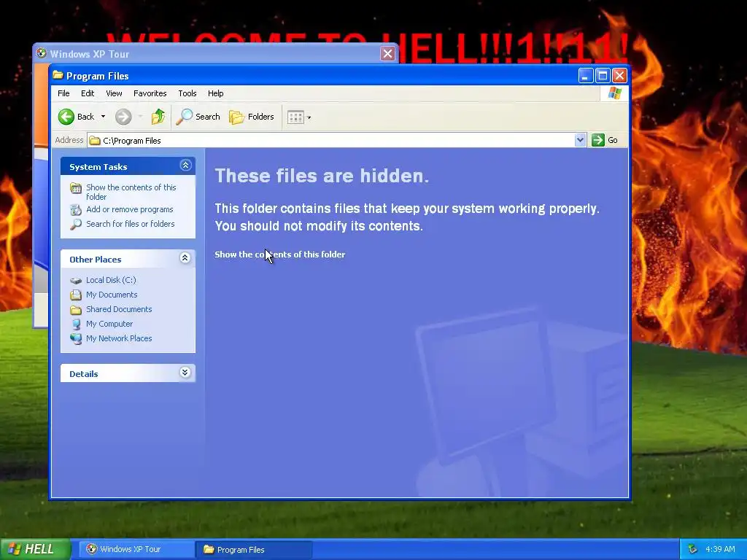Click 'Show the contents of this folder' task link
Image resolution: width=747 pixels, height=560 pixels.
(x=131, y=192)
